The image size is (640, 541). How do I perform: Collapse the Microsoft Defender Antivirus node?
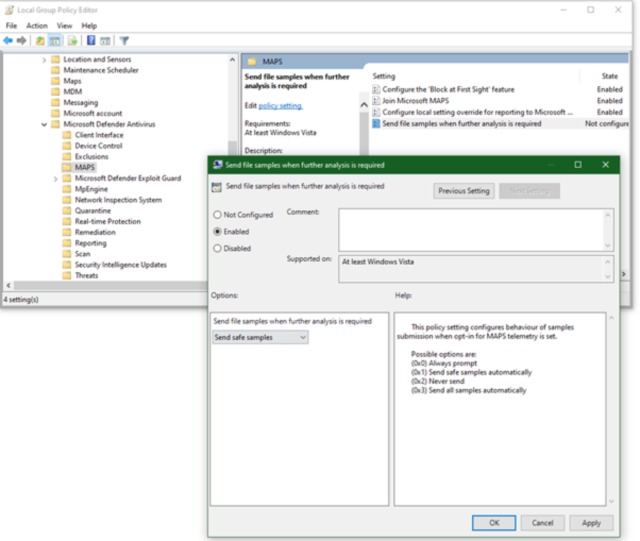44,125
